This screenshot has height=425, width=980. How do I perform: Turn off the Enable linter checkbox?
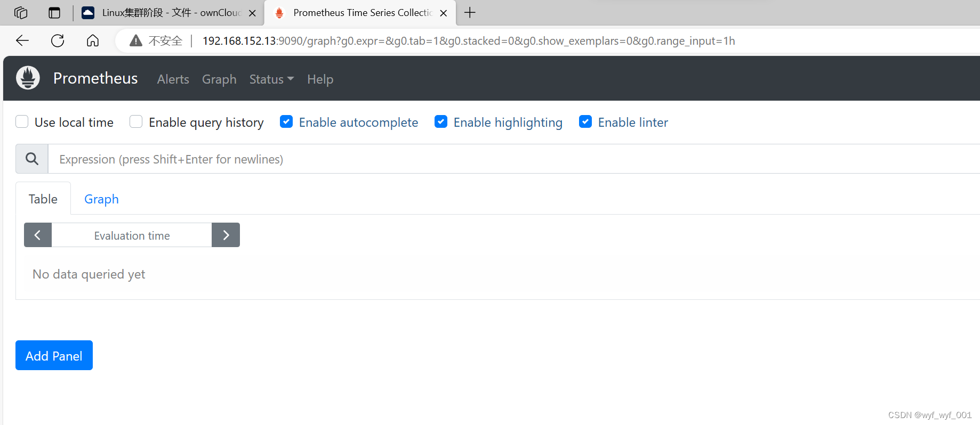click(x=585, y=122)
